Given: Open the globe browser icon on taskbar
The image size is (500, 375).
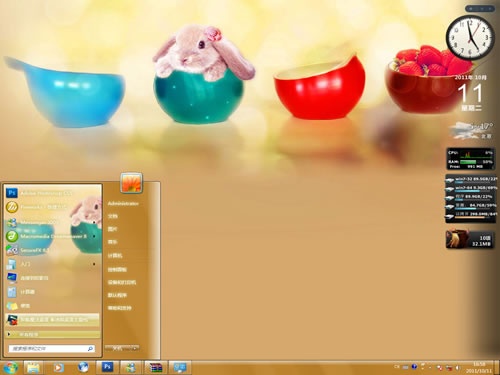Looking at the screenshot, I should (83, 367).
